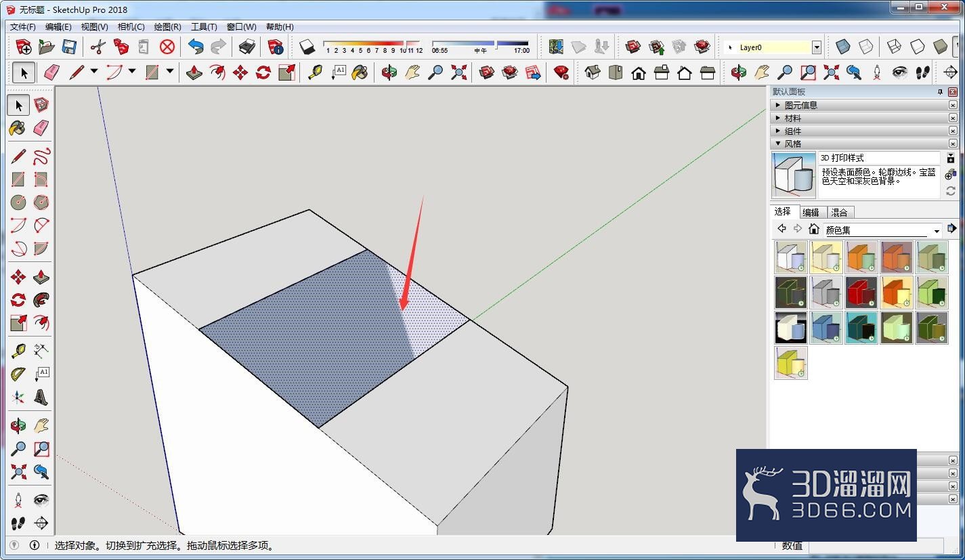Open the Extension Warehouse ruby icon
Image resolution: width=965 pixels, height=560 pixels.
(x=561, y=72)
